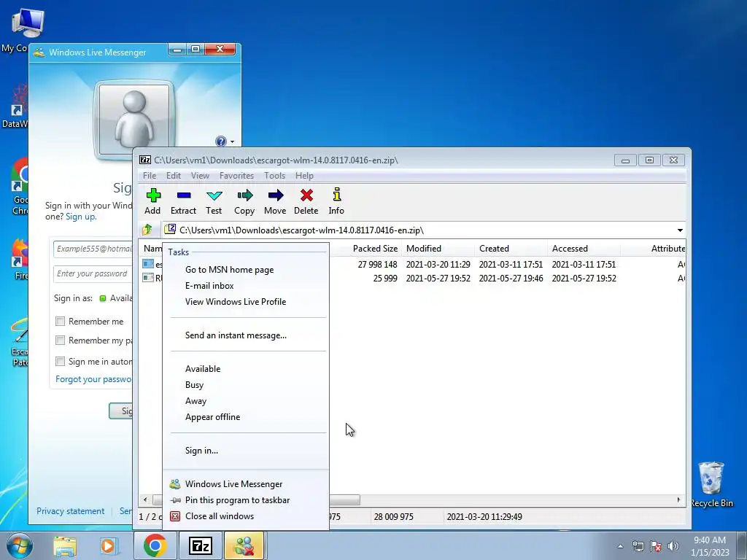Expand the 7-Zip address bar dropdown
The width and height of the screenshot is (747, 560).
click(680, 230)
